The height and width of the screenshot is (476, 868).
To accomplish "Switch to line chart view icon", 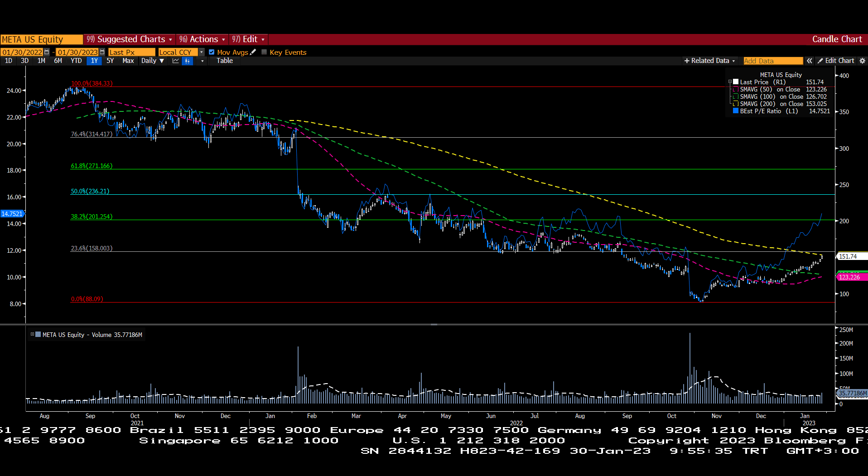I will pyautogui.click(x=176, y=61).
